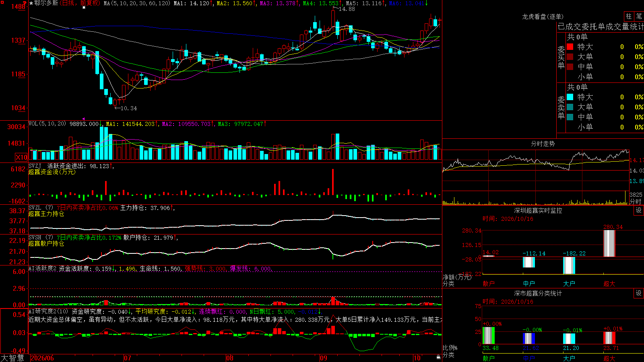Click the 深市超赢分类统计 panel title
This screenshot has height=362, width=644.
(538, 293)
